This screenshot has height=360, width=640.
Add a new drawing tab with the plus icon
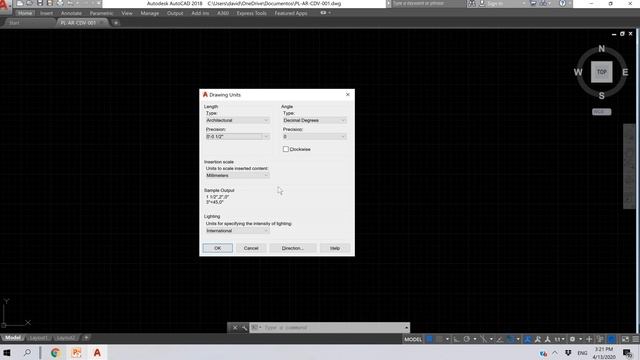(x=116, y=23)
